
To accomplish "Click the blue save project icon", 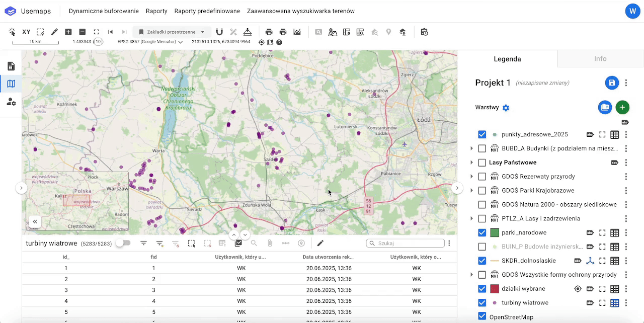I will [611, 83].
